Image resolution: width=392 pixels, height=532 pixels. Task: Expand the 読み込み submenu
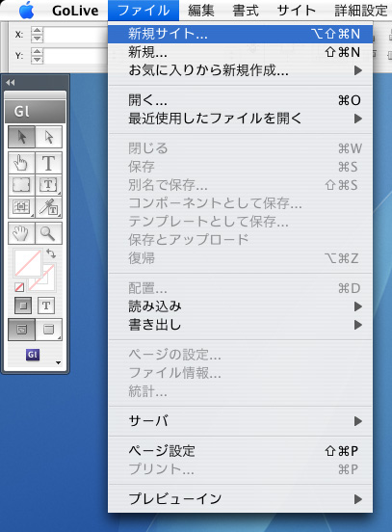[x=240, y=306]
